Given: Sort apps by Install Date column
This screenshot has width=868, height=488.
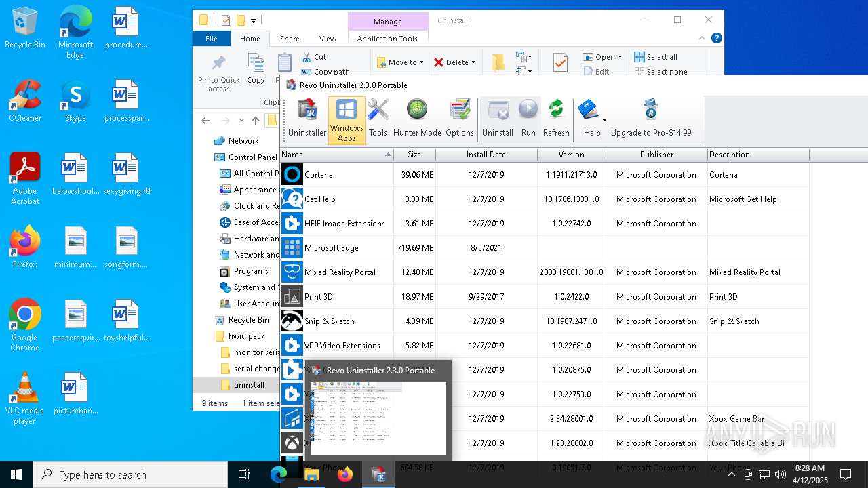Looking at the screenshot, I should (x=486, y=155).
